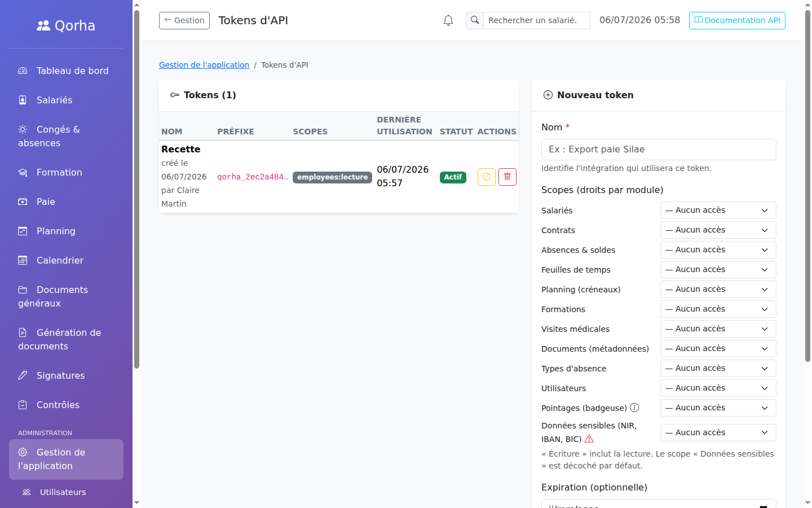This screenshot has width=812, height=508.
Task: Open the Visites médicales scope dropdown
Action: pos(718,329)
